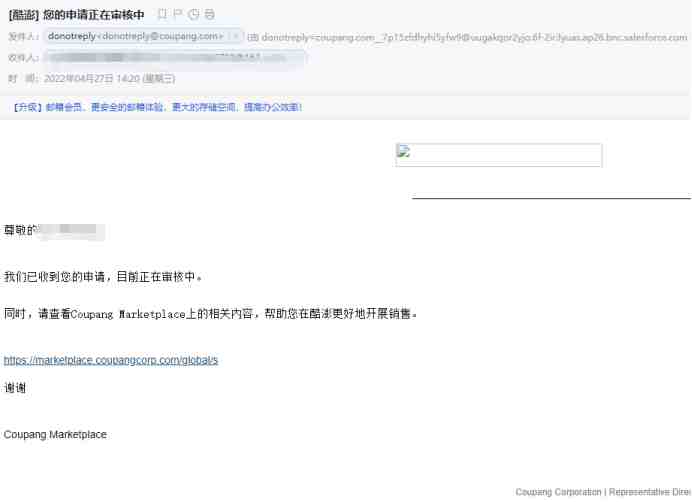Viewport: 692px width, 502px height.
Task: Print the email using the printer icon
Action: coord(209,14)
